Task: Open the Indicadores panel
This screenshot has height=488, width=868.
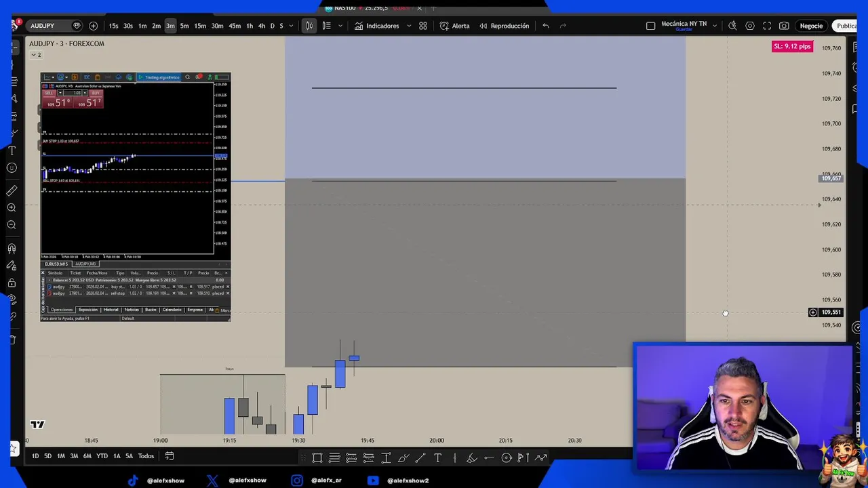Action: [376, 26]
